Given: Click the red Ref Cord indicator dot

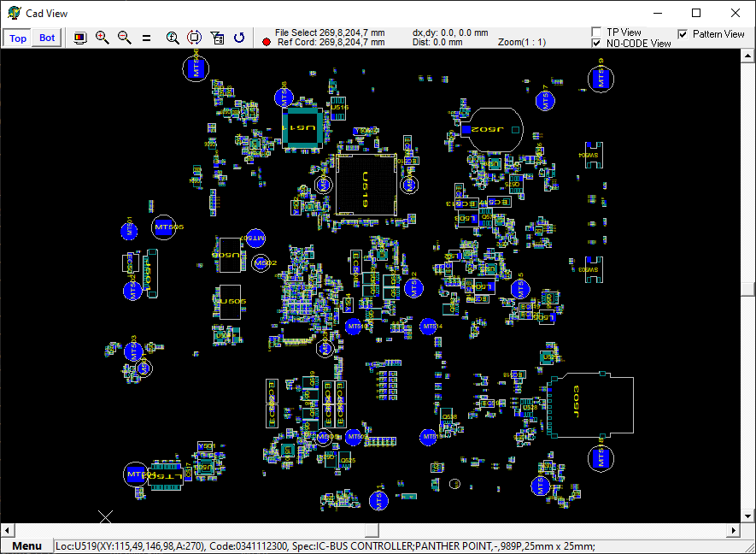Looking at the screenshot, I should [267, 42].
